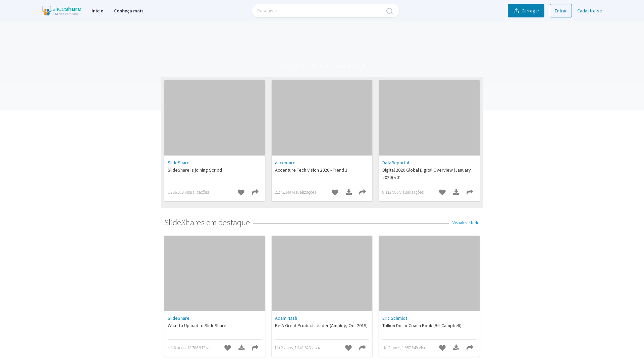Image resolution: width=644 pixels, height=362 pixels.
Task: Open thumbnail of Digital 2020 Global Overview
Action: [429, 118]
